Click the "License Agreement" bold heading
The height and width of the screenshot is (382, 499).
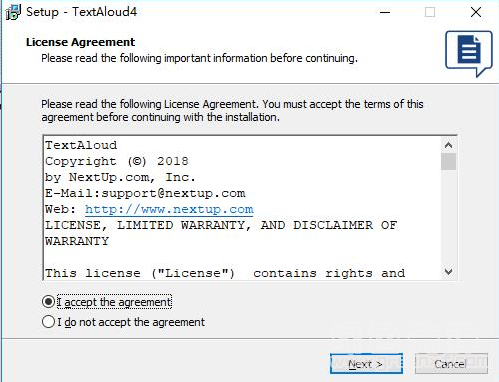tap(80, 42)
